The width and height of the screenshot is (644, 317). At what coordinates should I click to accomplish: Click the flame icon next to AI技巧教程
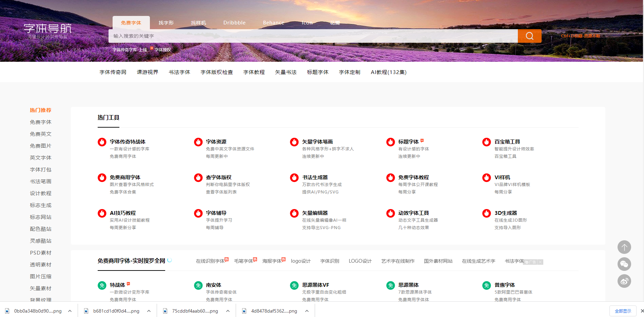coord(102,213)
